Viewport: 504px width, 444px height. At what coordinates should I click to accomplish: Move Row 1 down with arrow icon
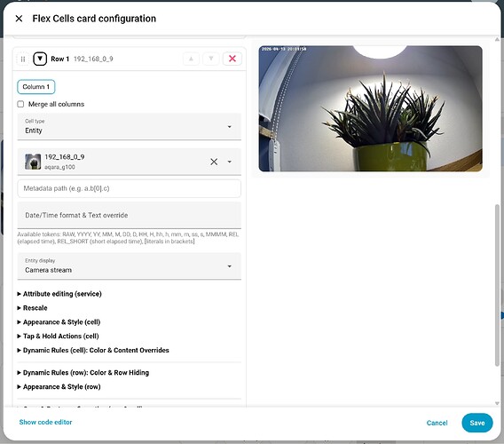pos(211,59)
